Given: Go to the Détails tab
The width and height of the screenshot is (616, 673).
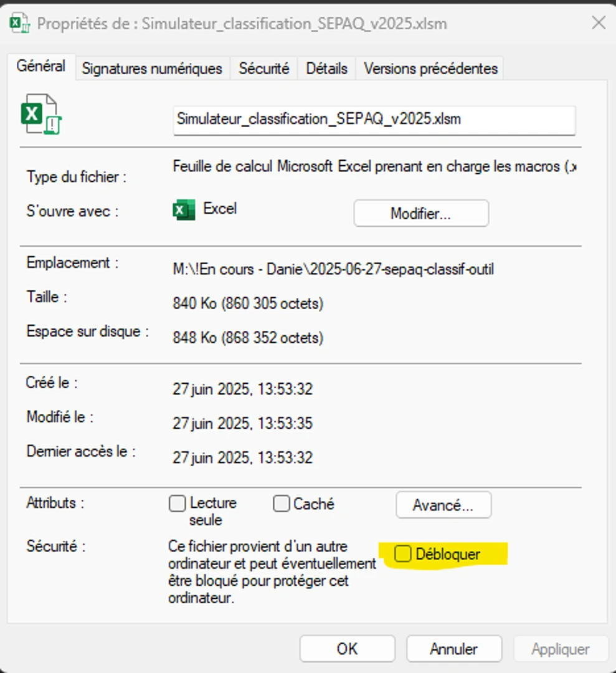Looking at the screenshot, I should (326, 69).
